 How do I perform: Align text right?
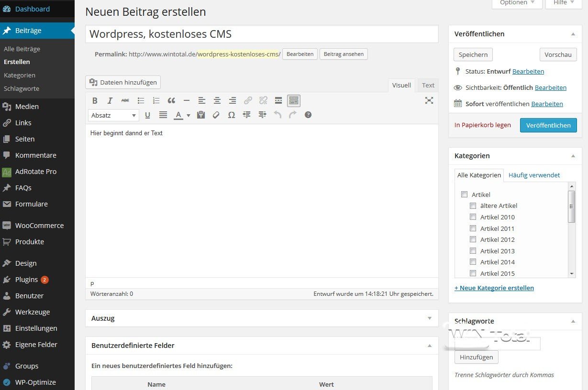pos(233,100)
